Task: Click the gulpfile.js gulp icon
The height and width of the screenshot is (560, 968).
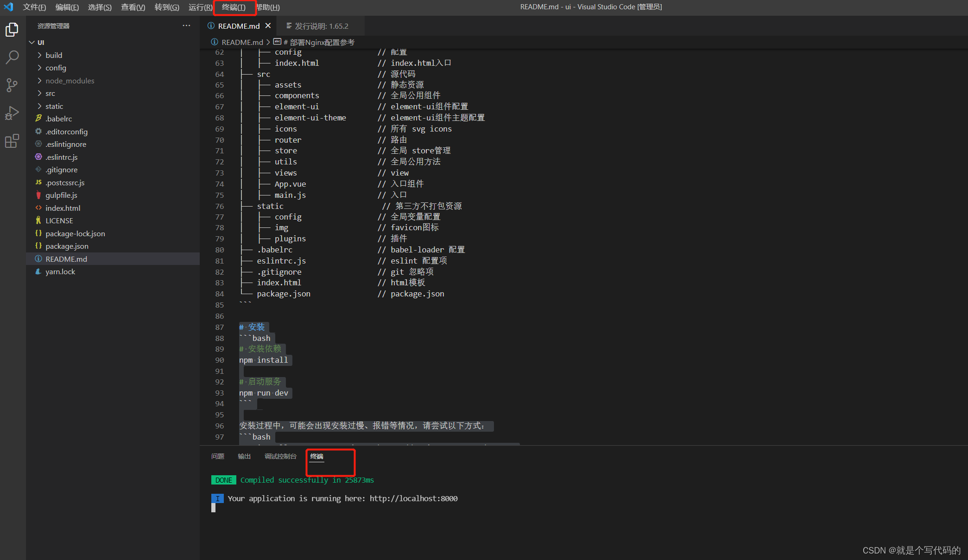Action: click(38, 195)
